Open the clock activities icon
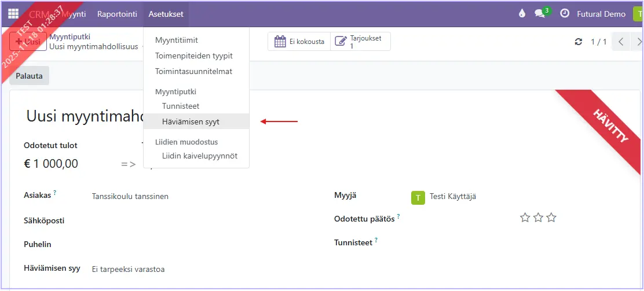This screenshot has height=291, width=644. (x=565, y=14)
